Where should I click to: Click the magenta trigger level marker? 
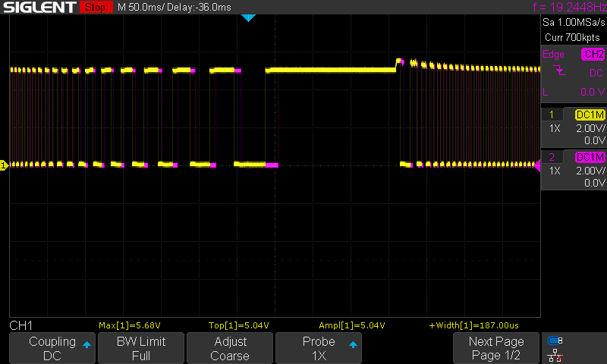537,165
